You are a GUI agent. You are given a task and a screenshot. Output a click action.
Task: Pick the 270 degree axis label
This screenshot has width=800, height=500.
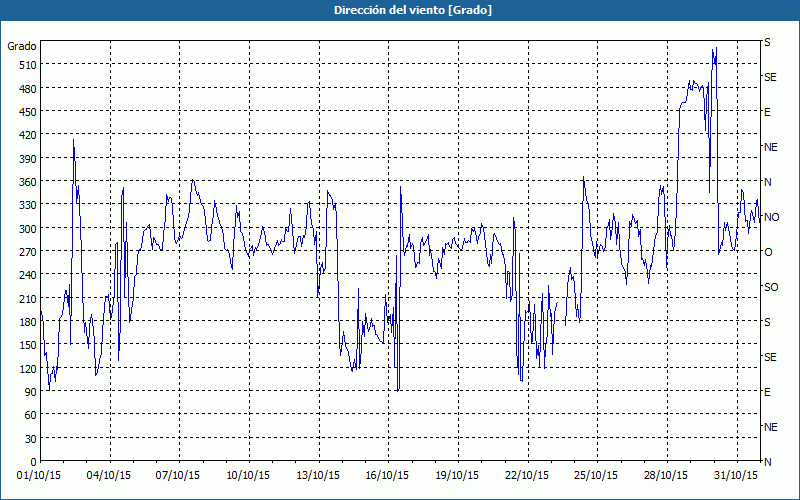(28, 252)
